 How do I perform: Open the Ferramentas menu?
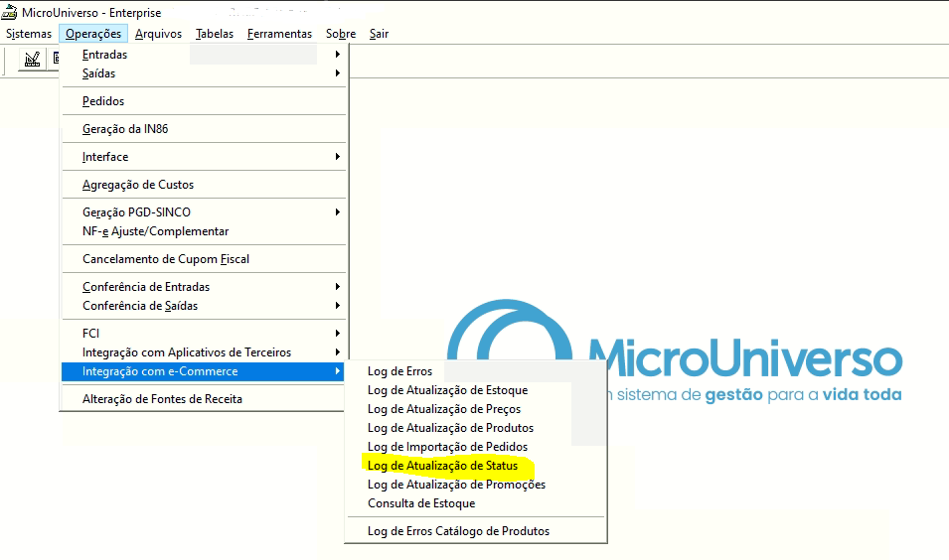pyautogui.click(x=279, y=34)
